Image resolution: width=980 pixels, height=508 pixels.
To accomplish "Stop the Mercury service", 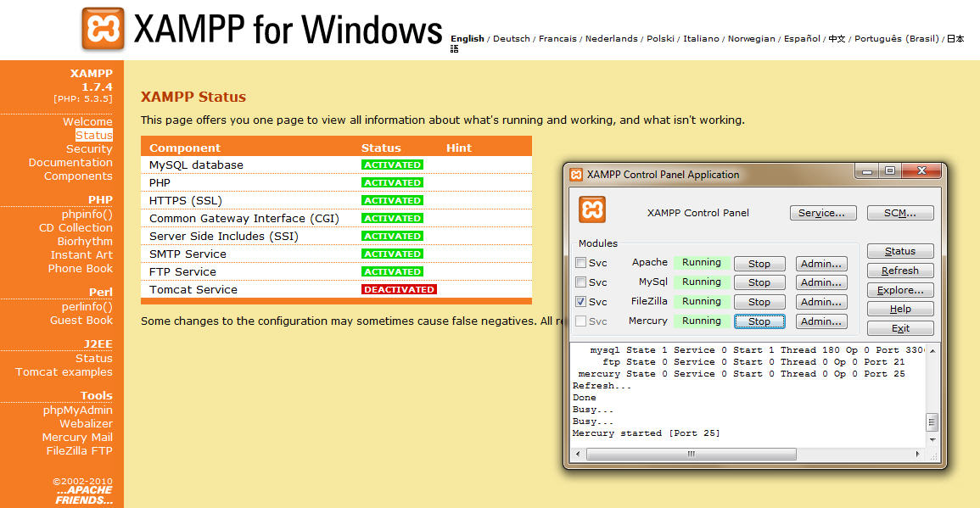I will [x=759, y=321].
